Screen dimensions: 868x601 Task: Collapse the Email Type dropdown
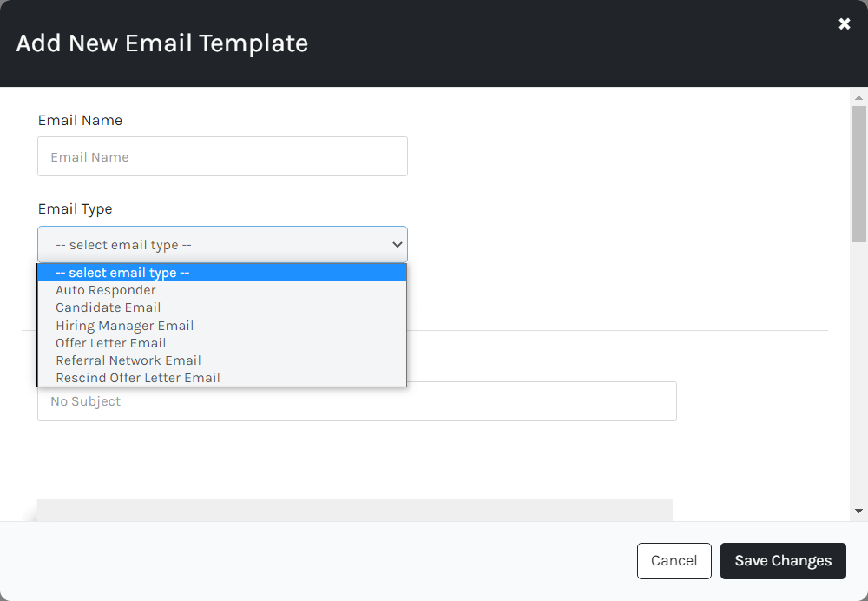[x=222, y=244]
